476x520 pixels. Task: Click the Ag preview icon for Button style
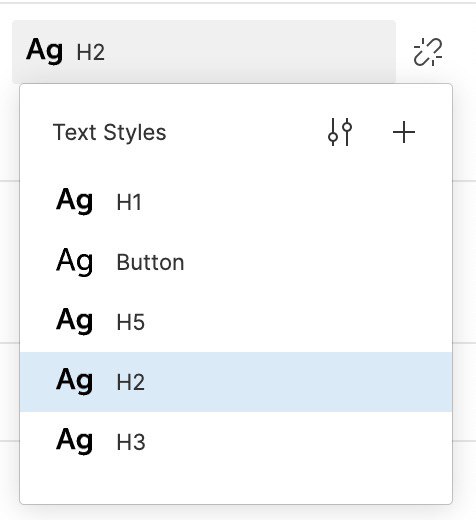pos(74,261)
